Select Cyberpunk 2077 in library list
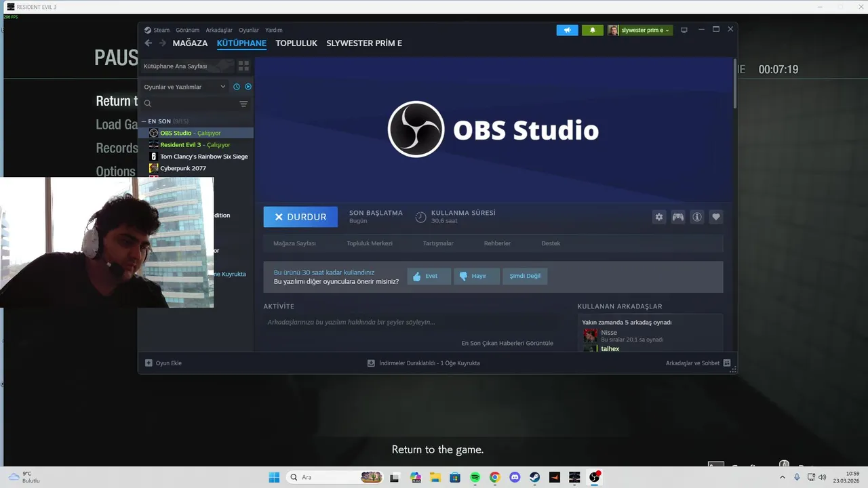This screenshot has width=868, height=488. pyautogui.click(x=195, y=168)
